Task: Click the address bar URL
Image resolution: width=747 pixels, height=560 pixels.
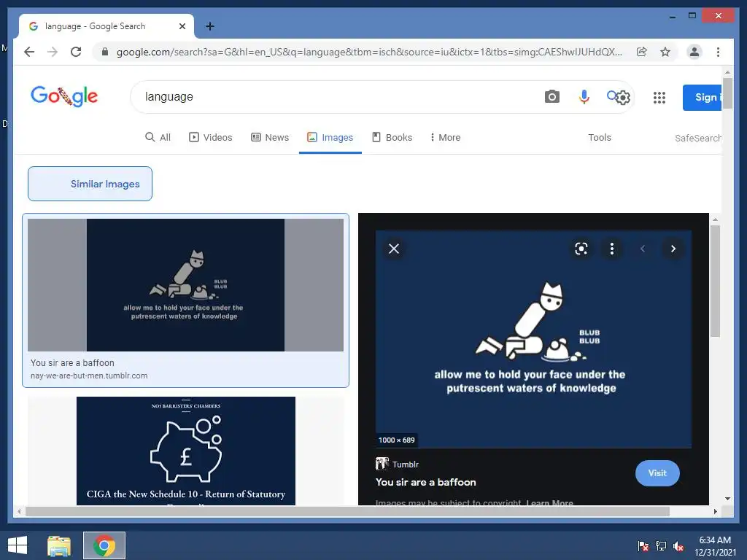Action: [369, 52]
